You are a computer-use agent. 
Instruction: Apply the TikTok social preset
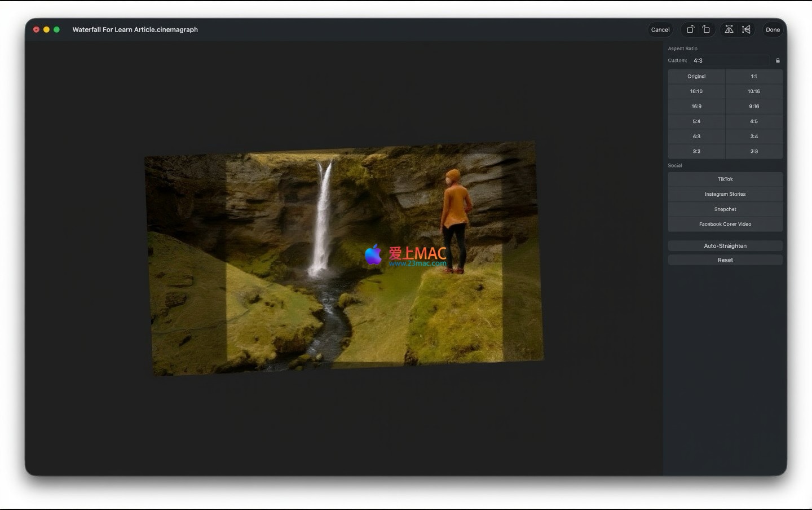(725, 179)
